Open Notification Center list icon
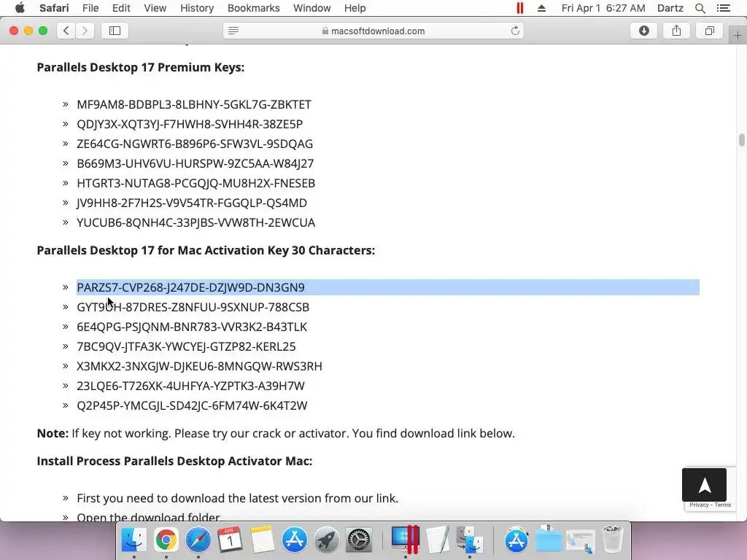Viewport: 747px width, 560px height. [723, 8]
